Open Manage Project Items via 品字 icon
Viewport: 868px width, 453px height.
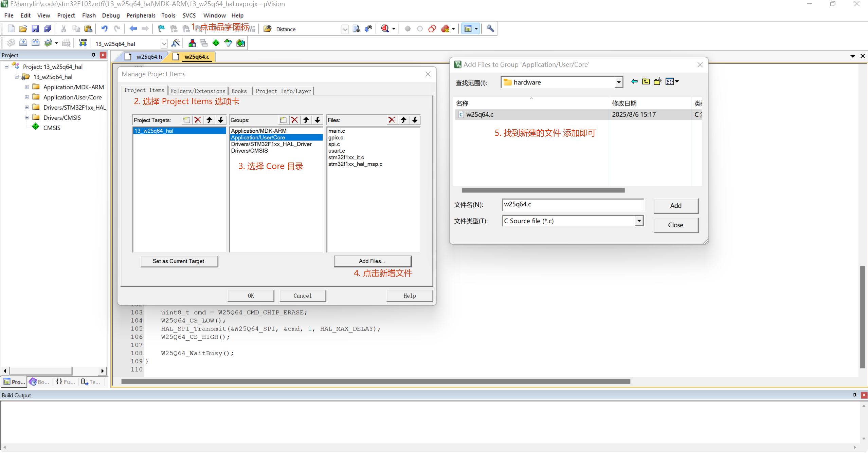[x=192, y=43]
